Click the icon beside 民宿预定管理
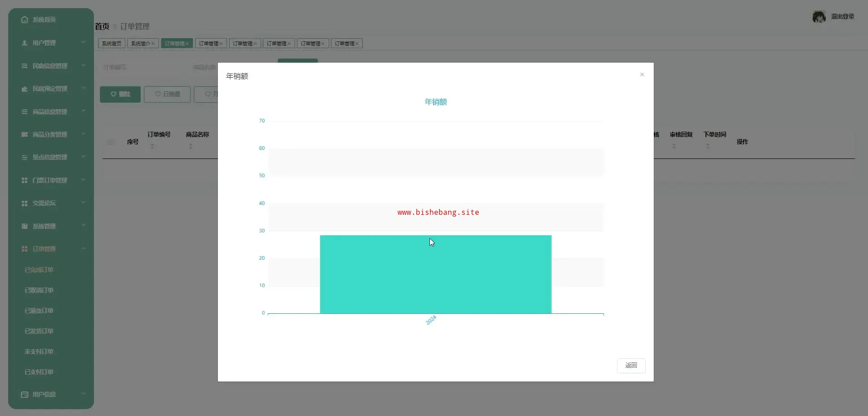 click(25, 89)
